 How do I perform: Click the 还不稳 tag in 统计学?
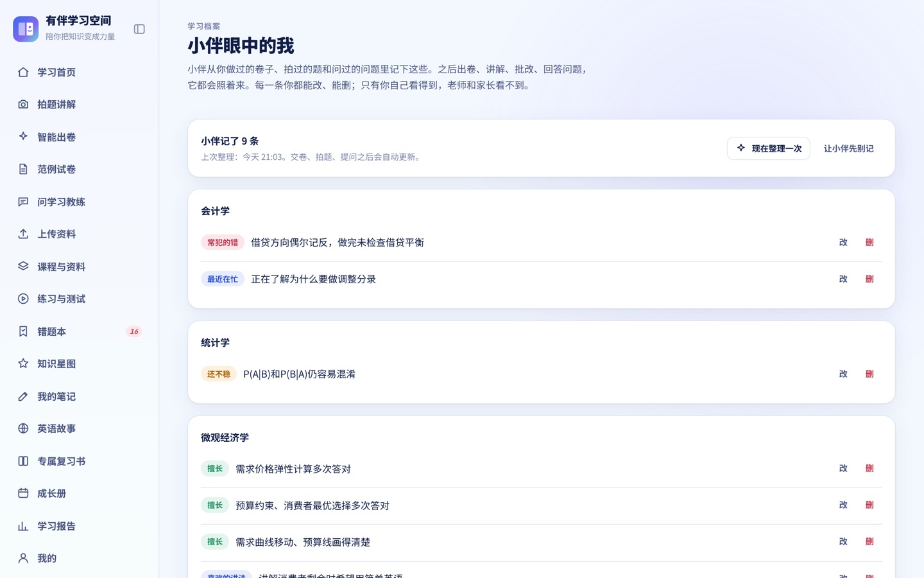[219, 374]
